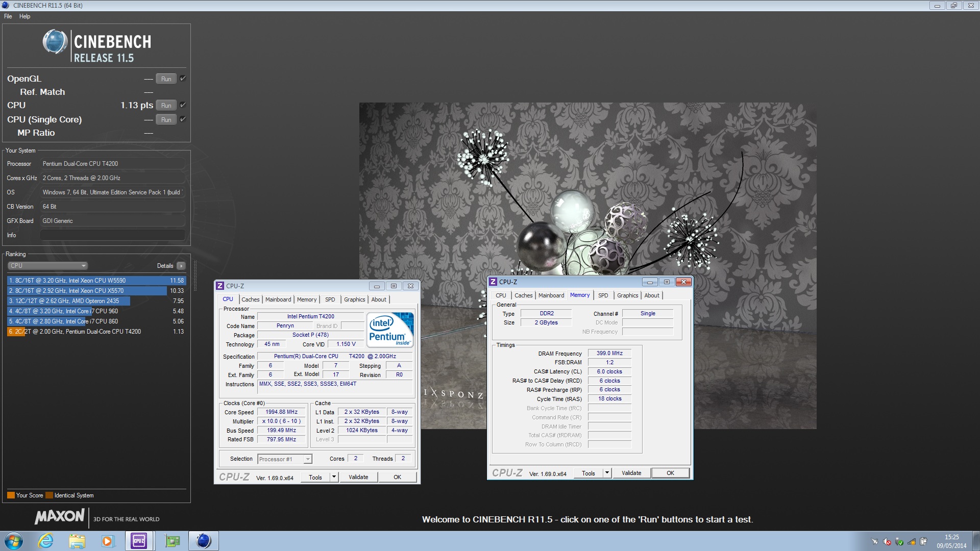
Task: Open the Windows Start menu orb
Action: 14,541
